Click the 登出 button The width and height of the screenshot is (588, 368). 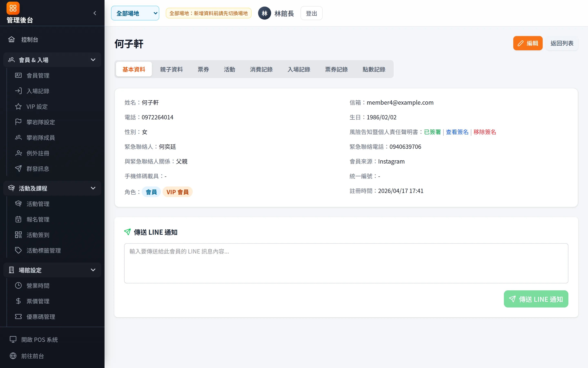pos(311,13)
